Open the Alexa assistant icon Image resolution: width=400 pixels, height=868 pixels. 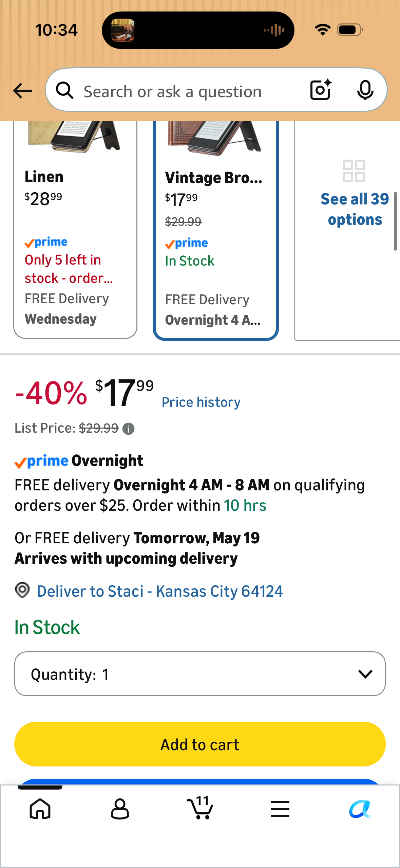360,809
